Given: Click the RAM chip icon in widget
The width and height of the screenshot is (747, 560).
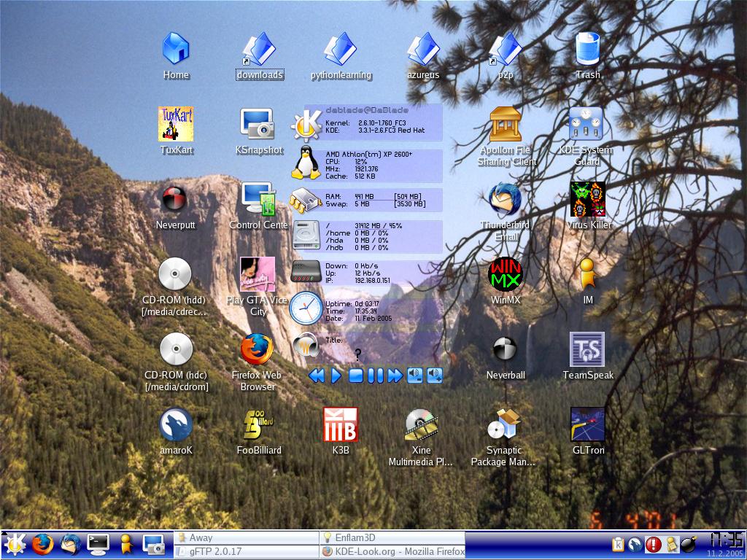Looking at the screenshot, I should [306, 201].
